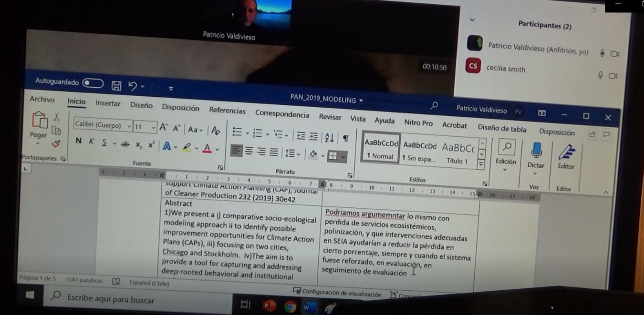Screen dimensions: 644x315
Task: Toggle Bold formatting N
Action: (x=78, y=141)
